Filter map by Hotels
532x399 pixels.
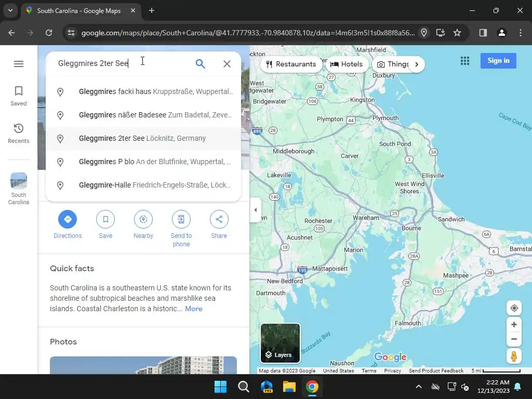[x=347, y=64]
